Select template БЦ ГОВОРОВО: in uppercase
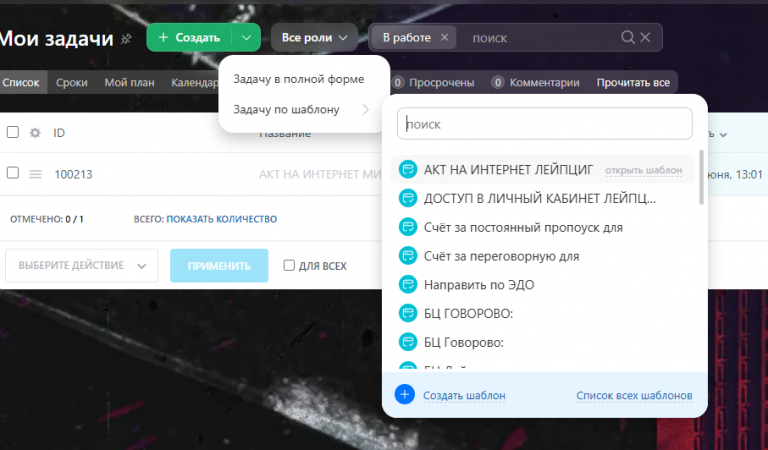This screenshot has width=768, height=450. (468, 313)
